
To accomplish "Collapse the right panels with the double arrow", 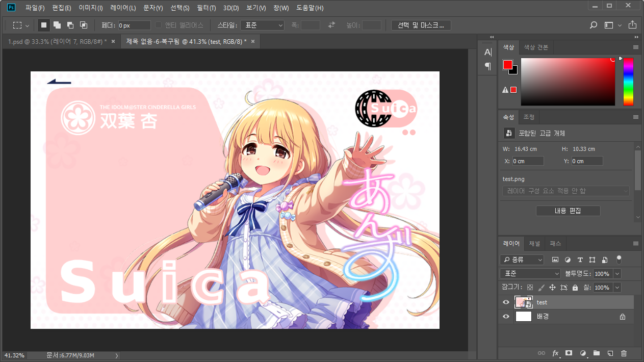I will click(636, 37).
